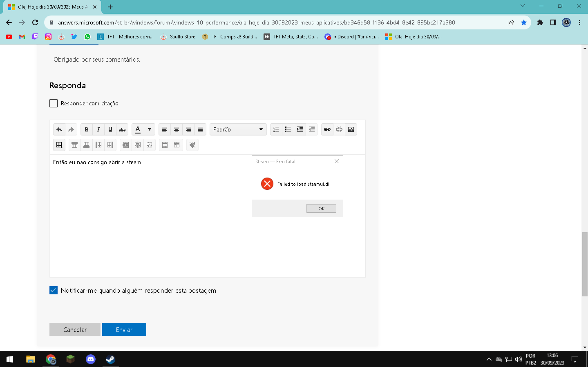Open the WhatsApp bookmark
The image size is (588, 367).
(87, 37)
